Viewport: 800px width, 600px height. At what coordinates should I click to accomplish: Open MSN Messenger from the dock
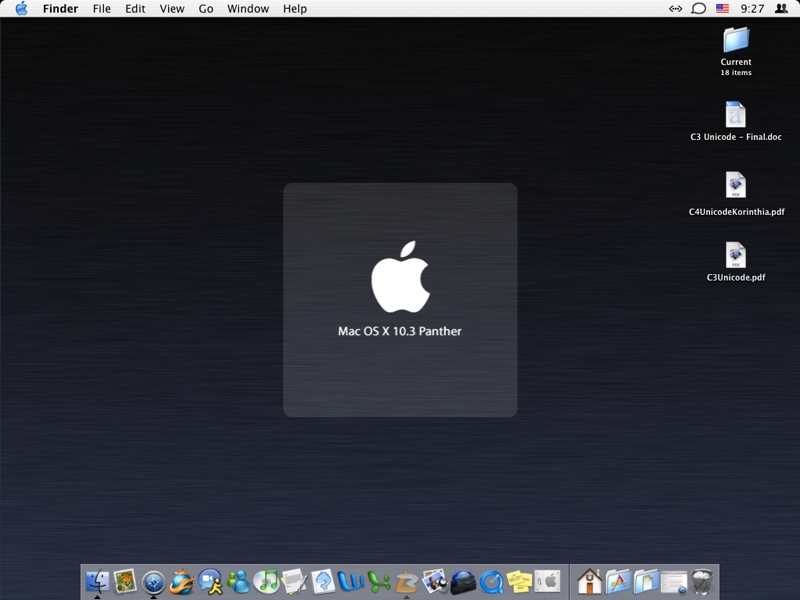click(238, 581)
